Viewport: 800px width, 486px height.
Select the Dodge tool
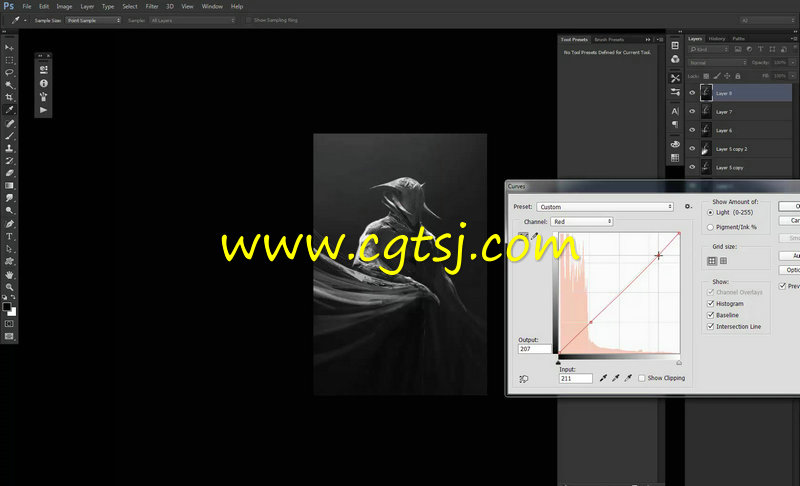point(9,210)
